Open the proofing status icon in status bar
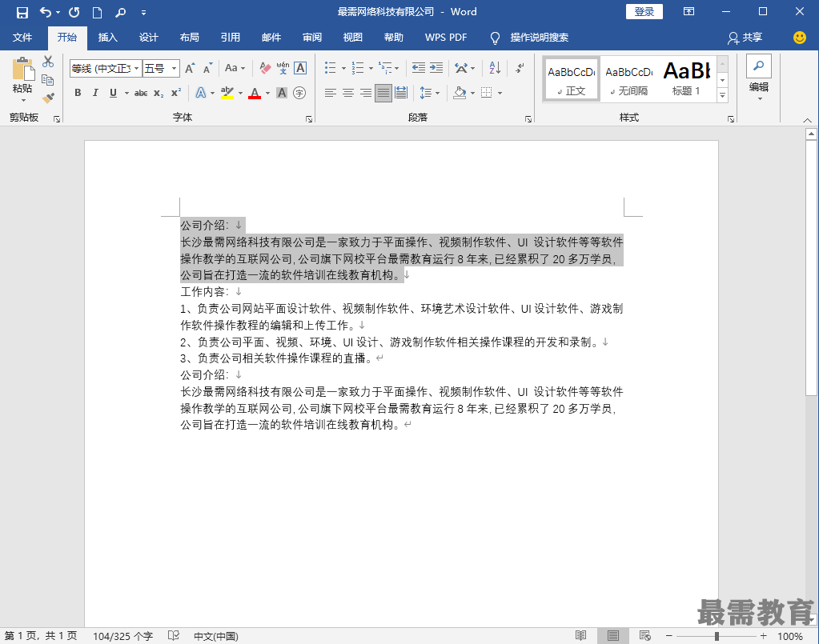The image size is (819, 644). pyautogui.click(x=174, y=636)
